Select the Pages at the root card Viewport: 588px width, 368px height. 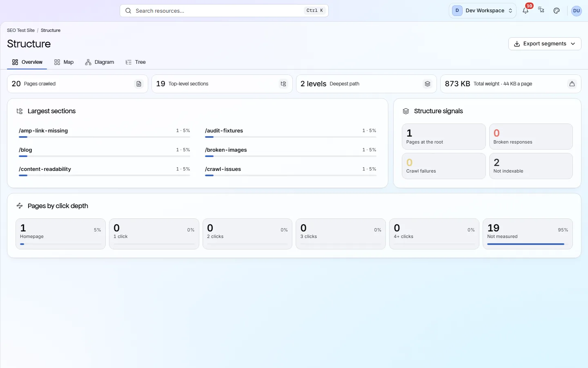pos(444,137)
